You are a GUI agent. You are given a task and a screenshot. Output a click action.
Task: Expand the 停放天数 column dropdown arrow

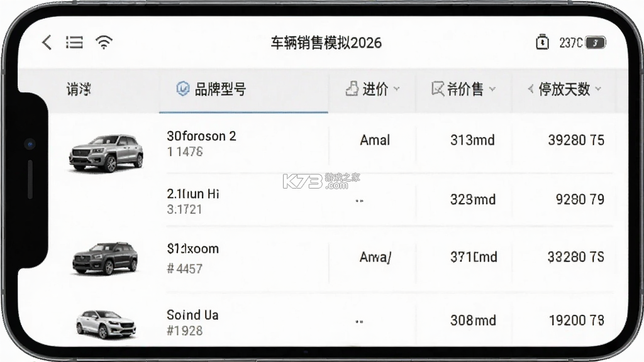tap(598, 89)
